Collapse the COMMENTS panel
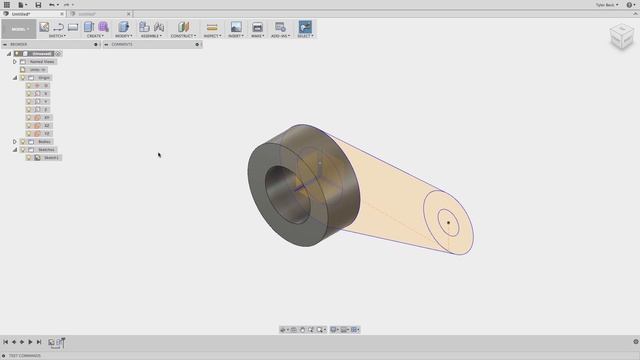Viewport: 640px width, 360px height. (106, 44)
